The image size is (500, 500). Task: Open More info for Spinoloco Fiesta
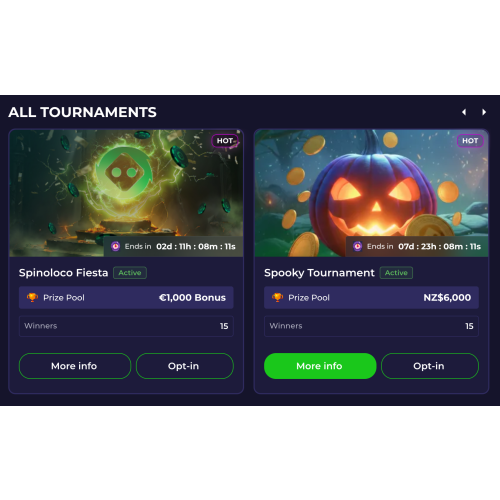pyautogui.click(x=75, y=366)
